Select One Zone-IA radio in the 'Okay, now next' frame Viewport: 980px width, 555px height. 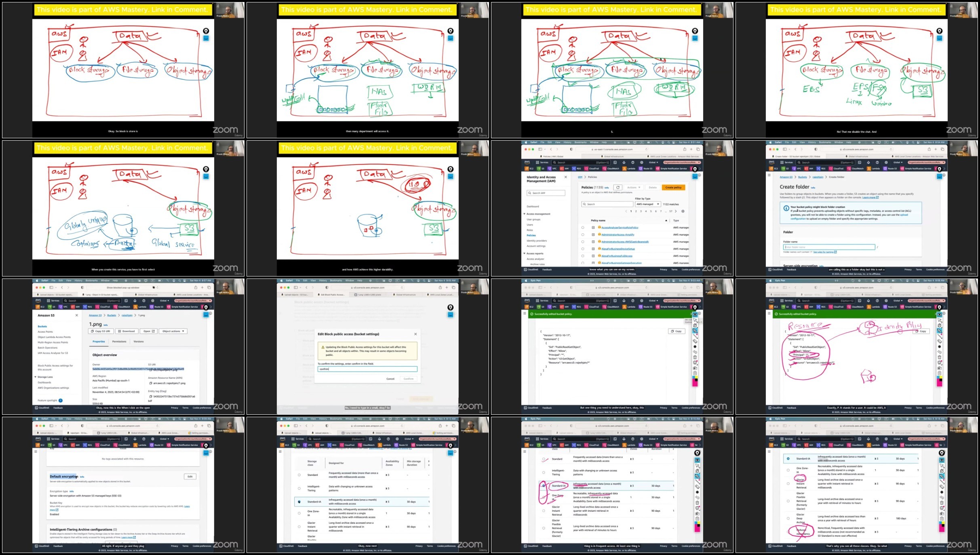point(299,513)
